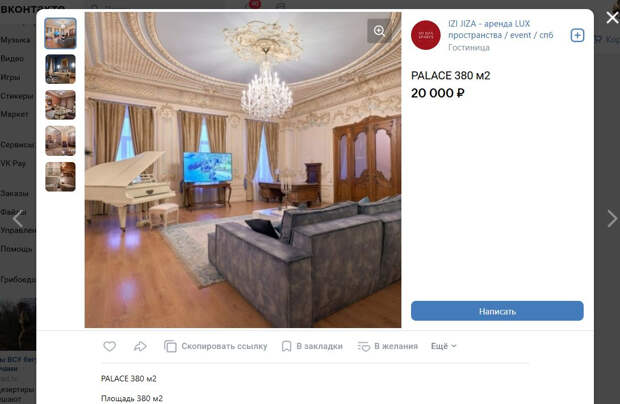Open VK Pay in left sidebar
The width and height of the screenshot is (620, 404).
coord(13,163)
